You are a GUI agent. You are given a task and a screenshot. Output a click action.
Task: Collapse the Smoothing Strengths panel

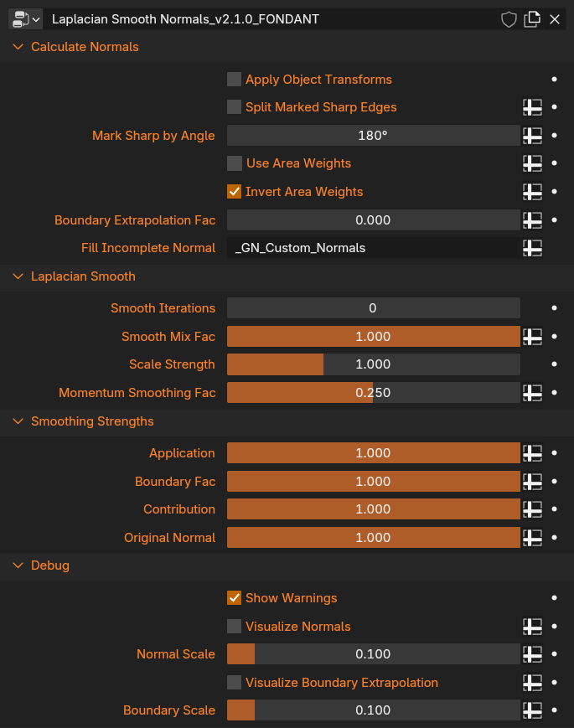[18, 421]
